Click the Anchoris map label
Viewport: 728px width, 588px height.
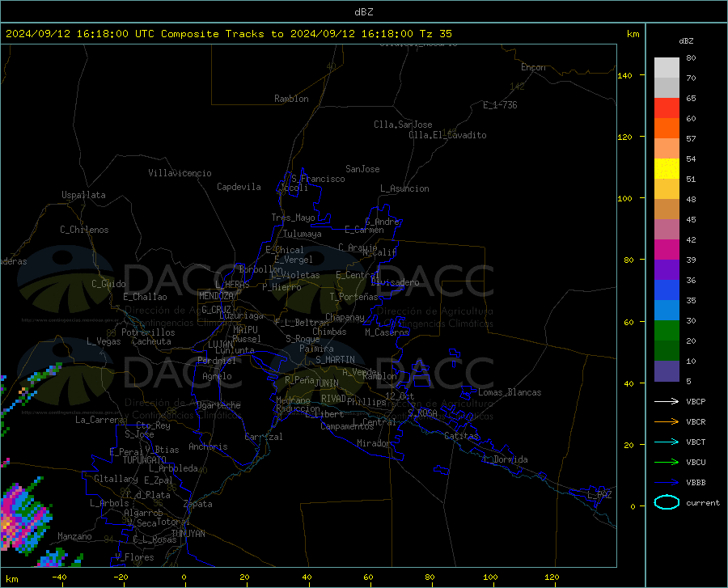208,446
